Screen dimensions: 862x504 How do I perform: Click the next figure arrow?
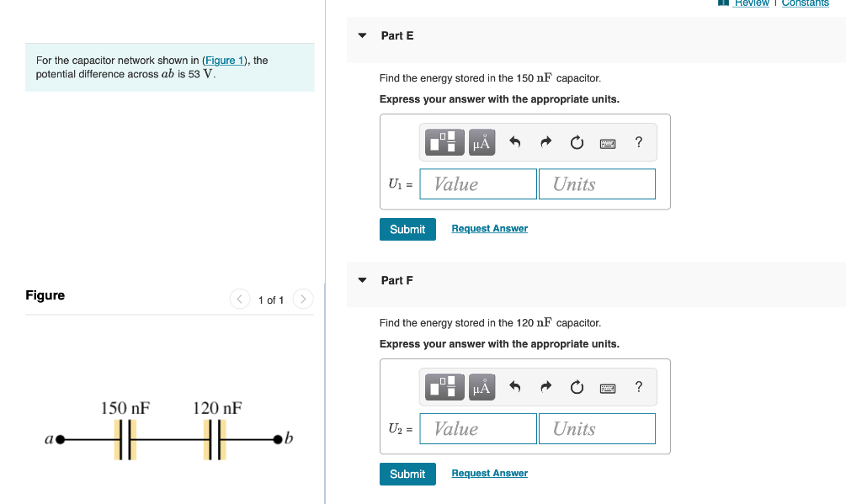[302, 299]
